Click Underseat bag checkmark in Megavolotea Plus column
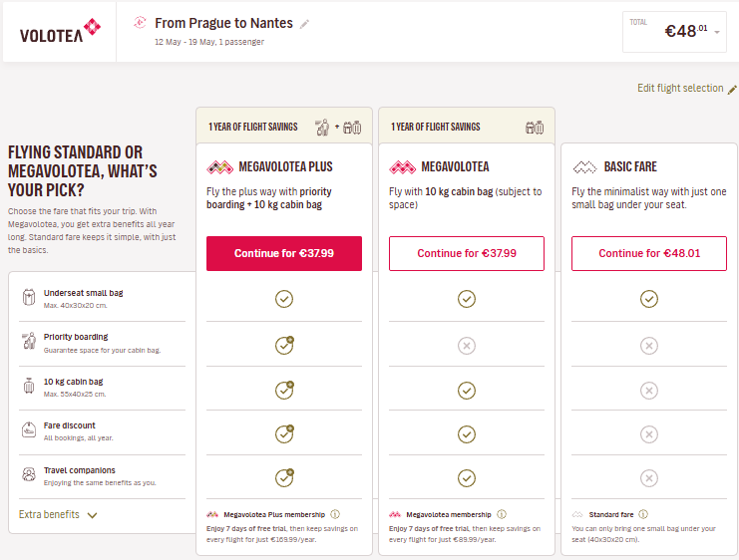The image size is (739, 560). click(284, 299)
